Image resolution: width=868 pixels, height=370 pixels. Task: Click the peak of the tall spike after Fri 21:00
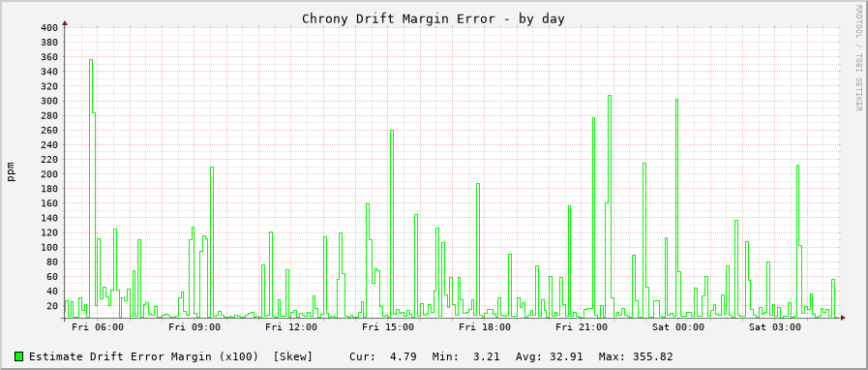tap(610, 96)
